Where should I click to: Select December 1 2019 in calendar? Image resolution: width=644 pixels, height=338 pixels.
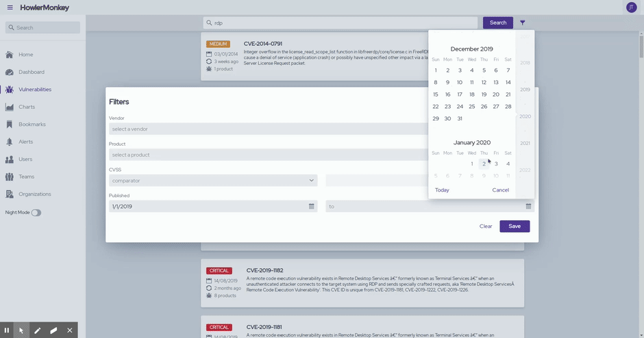(436, 70)
